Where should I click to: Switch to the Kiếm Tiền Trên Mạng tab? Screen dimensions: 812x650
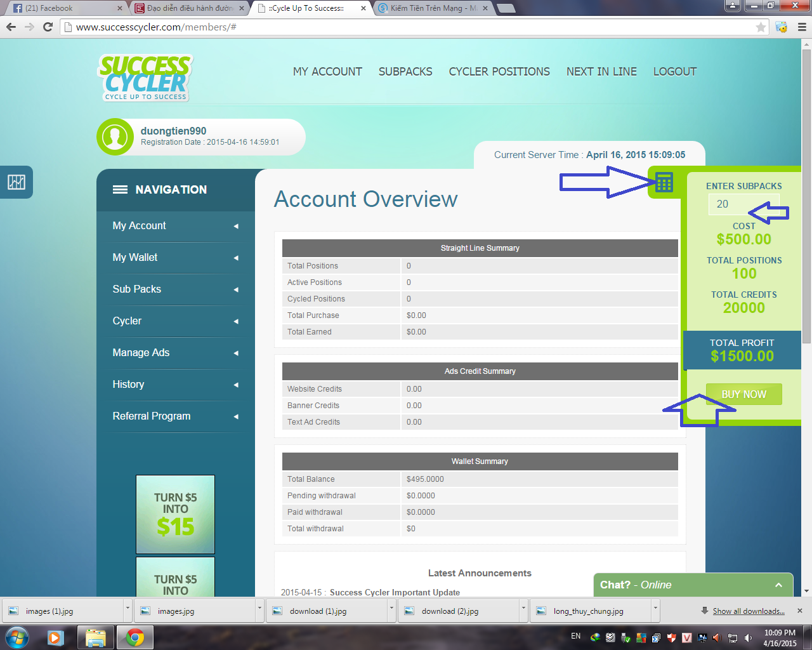pos(433,8)
